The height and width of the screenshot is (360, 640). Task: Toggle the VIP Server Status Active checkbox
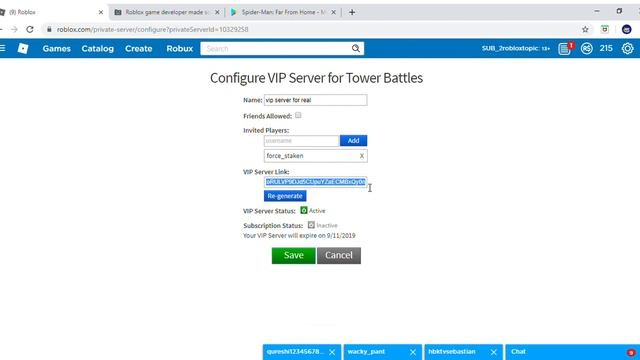[304, 210]
